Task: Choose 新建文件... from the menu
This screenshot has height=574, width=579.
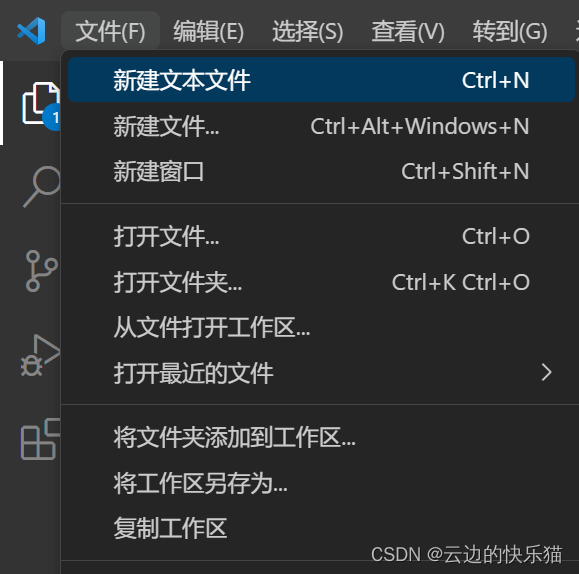Action: coord(321,126)
